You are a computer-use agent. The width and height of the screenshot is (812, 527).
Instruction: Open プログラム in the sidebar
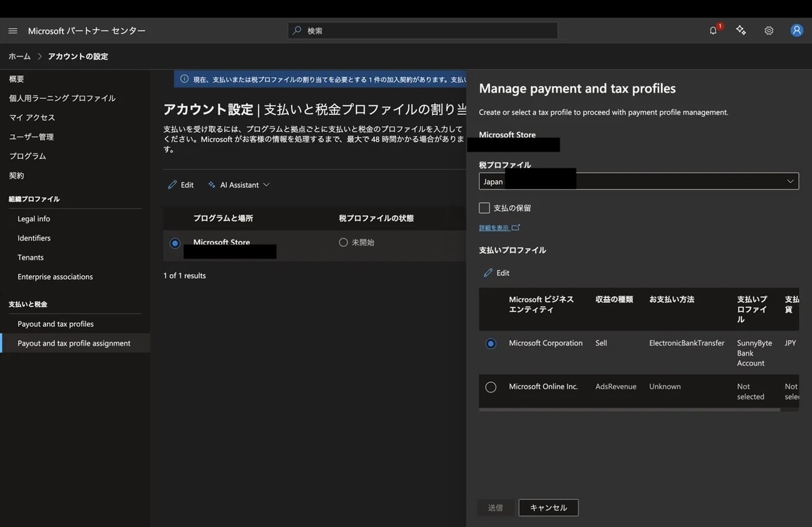(x=28, y=156)
